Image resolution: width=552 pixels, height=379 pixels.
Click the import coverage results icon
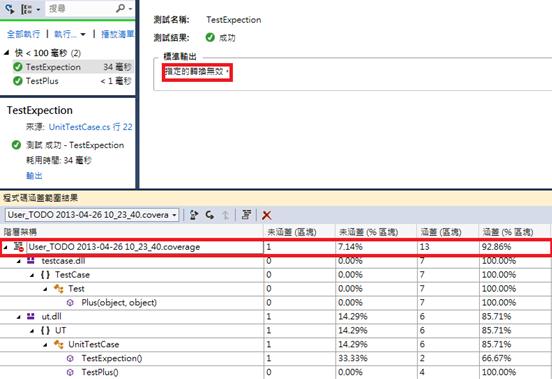[x=210, y=215]
